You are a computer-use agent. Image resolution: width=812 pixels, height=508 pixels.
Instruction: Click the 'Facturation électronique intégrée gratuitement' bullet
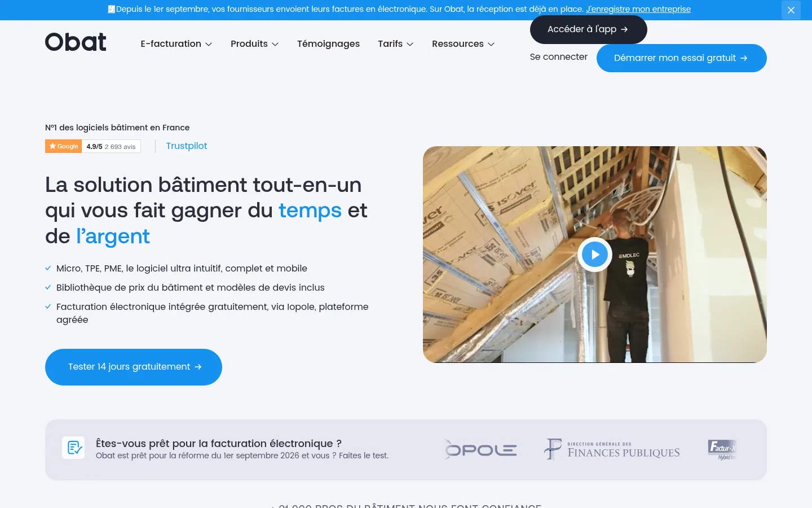[x=213, y=313]
